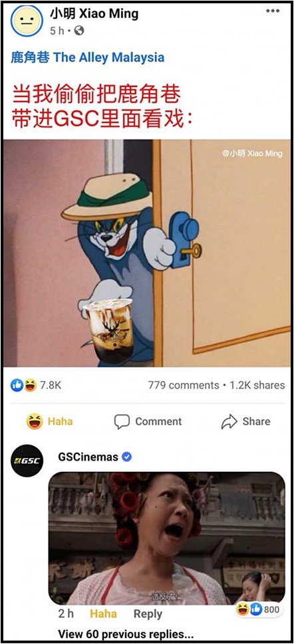View the post's 7.8K reactions list
This screenshot has width=294, height=644.
(x=36, y=385)
